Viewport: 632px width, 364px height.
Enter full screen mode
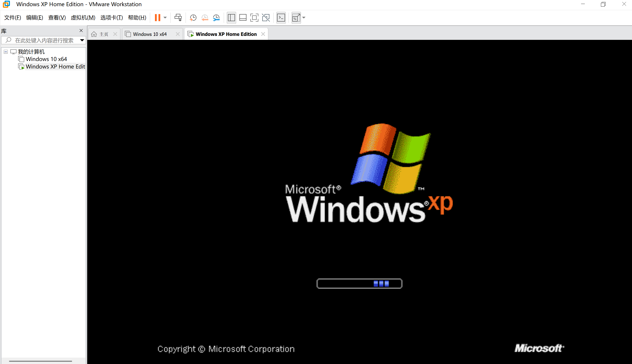tap(254, 17)
